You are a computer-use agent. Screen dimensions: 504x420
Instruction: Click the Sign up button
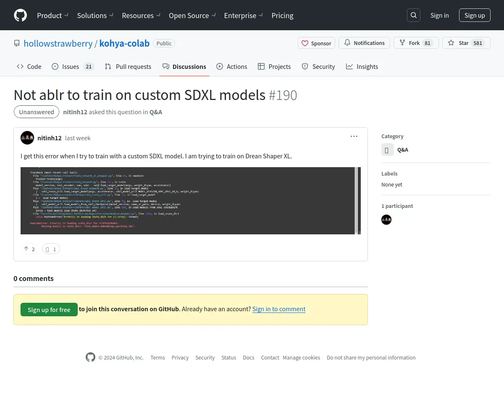(475, 15)
